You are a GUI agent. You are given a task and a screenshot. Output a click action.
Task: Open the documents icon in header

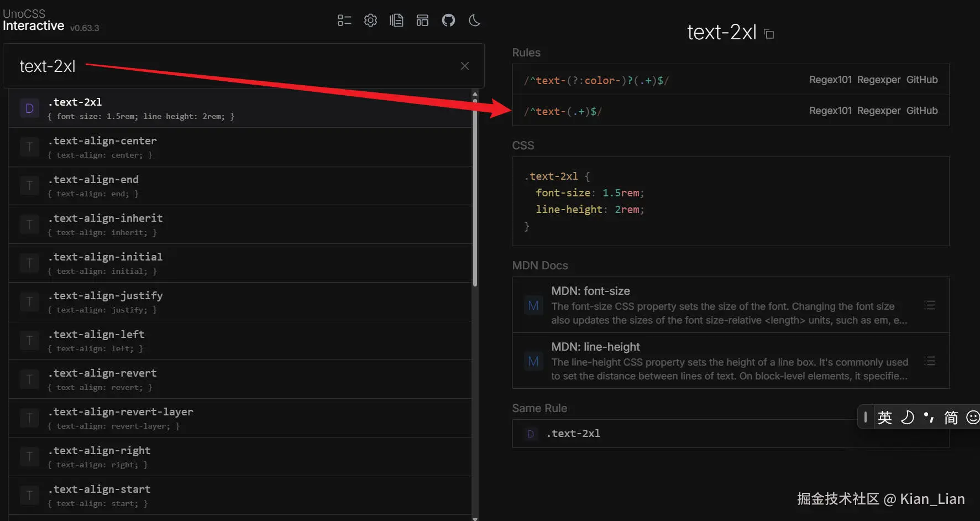point(396,20)
